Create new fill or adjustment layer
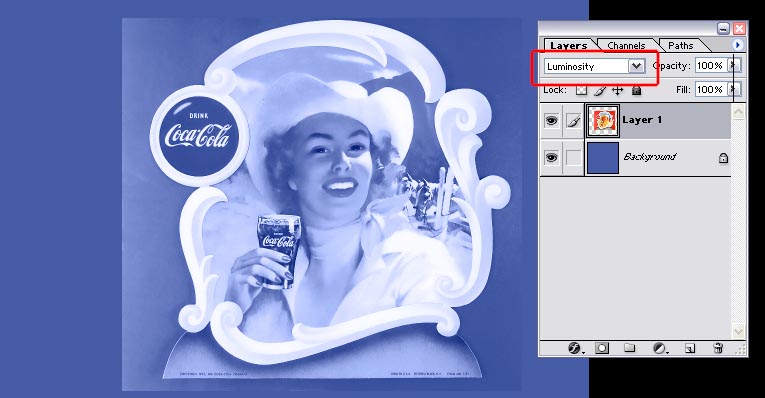The height and width of the screenshot is (398, 765). pos(659,348)
